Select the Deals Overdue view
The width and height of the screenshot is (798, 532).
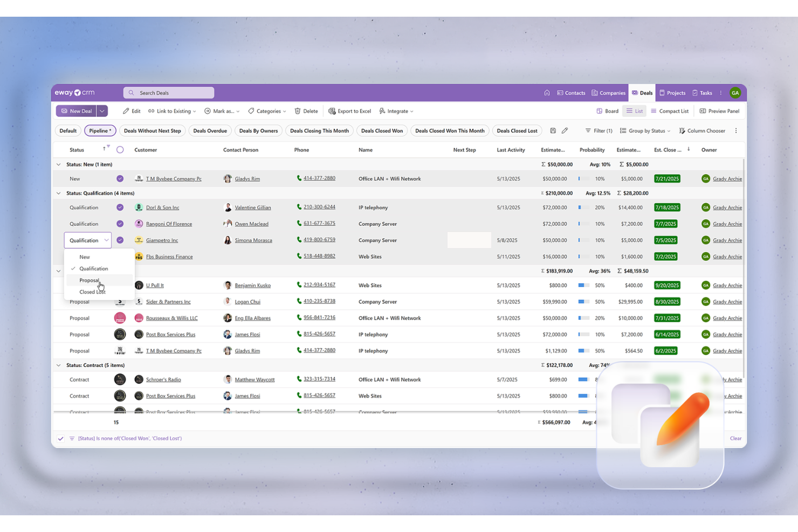click(x=210, y=130)
